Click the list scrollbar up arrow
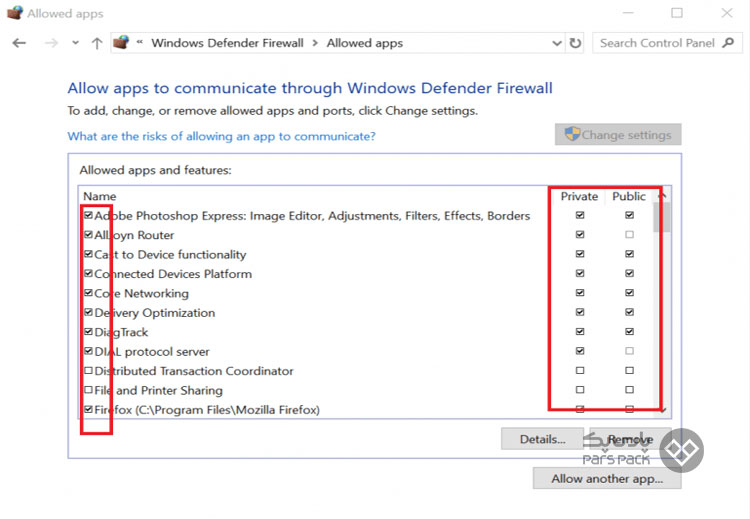The image size is (750, 519). tap(662, 196)
